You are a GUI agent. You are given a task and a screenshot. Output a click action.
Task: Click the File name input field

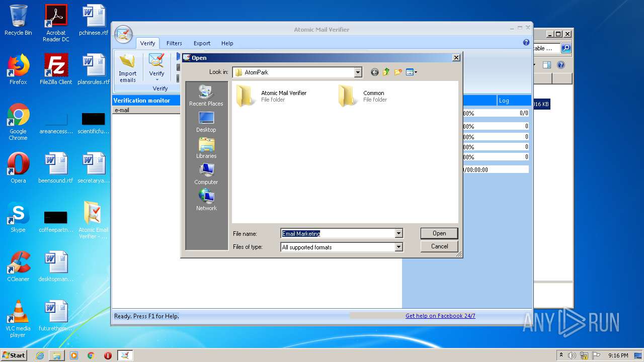click(x=338, y=233)
